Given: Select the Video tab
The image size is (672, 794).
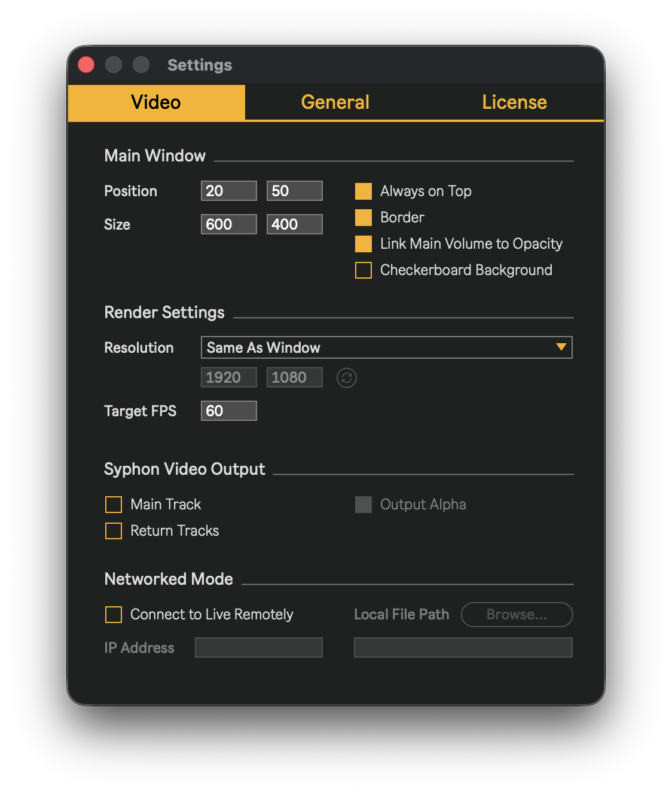Looking at the screenshot, I should (156, 102).
